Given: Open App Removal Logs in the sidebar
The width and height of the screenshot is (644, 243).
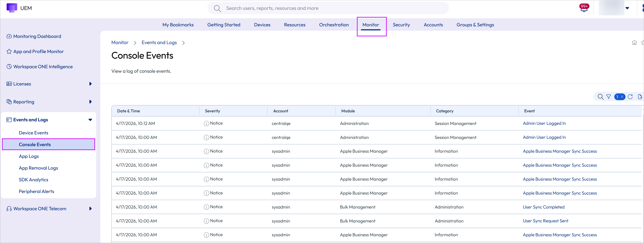Looking at the screenshot, I should (38, 168).
